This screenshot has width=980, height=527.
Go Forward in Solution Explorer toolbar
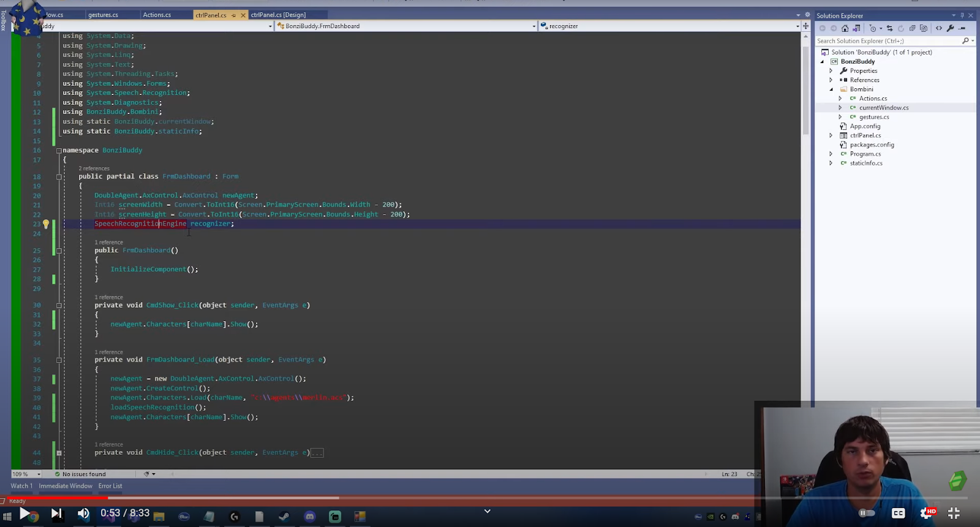tap(834, 28)
